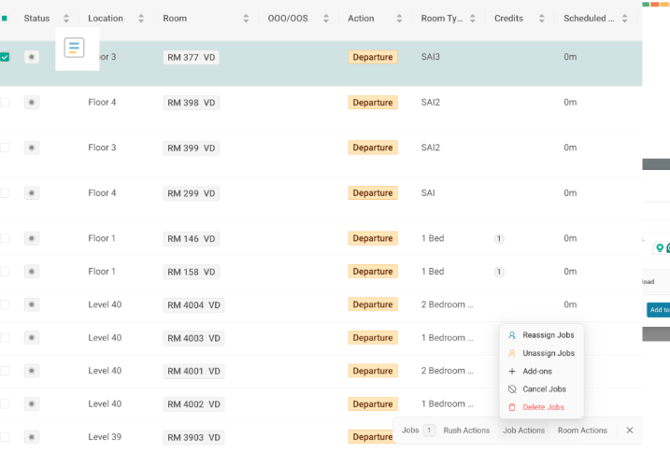Click the Jobs count label in bottom bar

click(x=410, y=430)
